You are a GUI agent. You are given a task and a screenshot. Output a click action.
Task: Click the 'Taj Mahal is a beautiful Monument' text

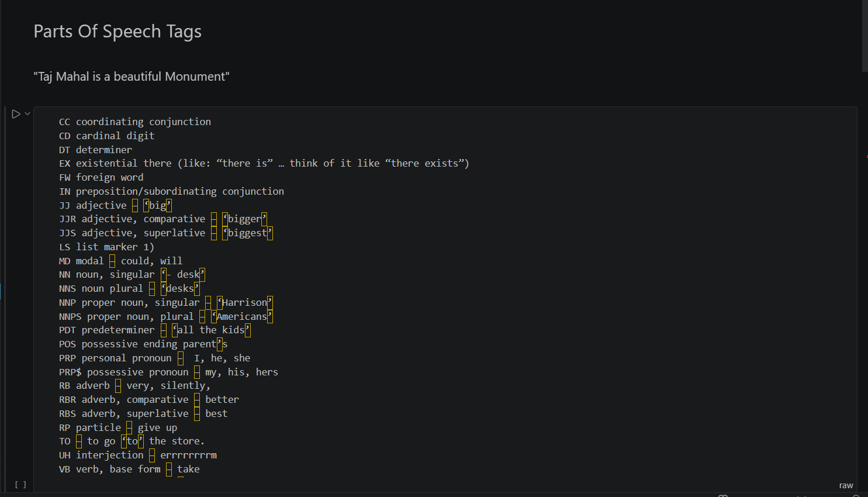click(x=132, y=77)
